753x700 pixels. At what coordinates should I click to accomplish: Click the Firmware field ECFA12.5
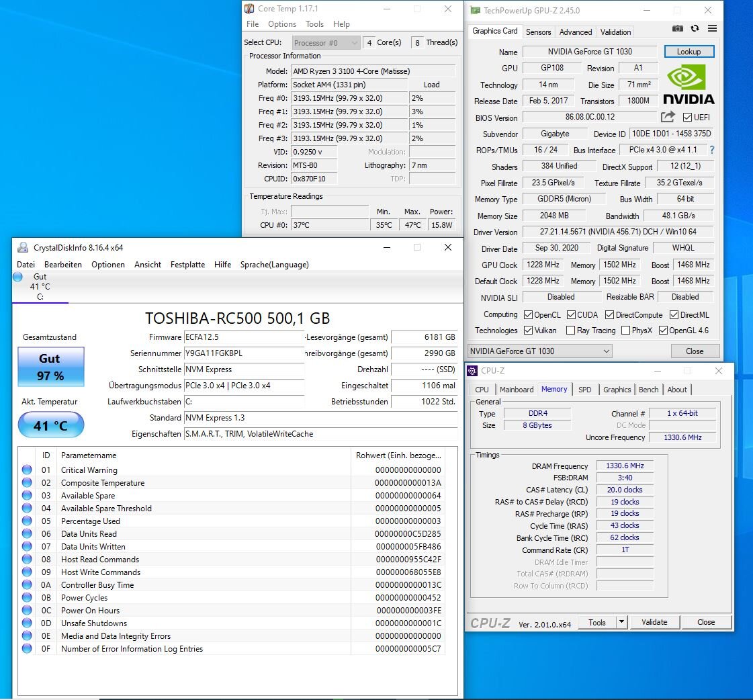pyautogui.click(x=244, y=337)
